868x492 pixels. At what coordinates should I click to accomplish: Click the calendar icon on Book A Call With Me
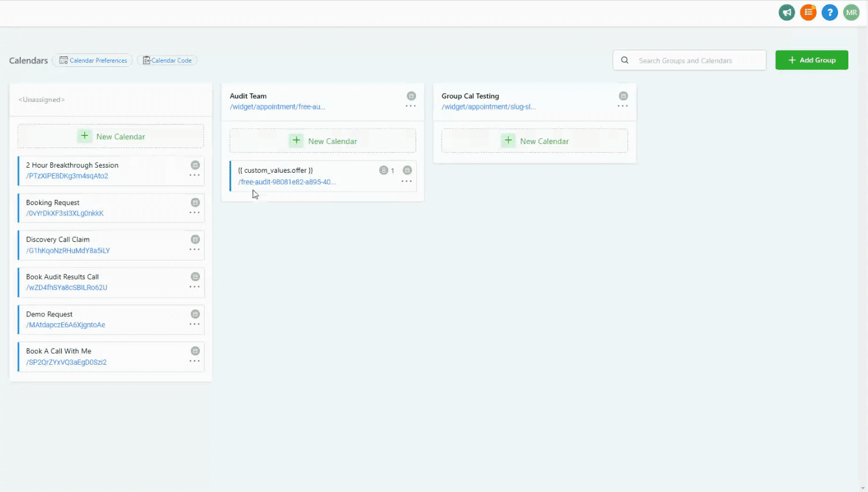(195, 350)
